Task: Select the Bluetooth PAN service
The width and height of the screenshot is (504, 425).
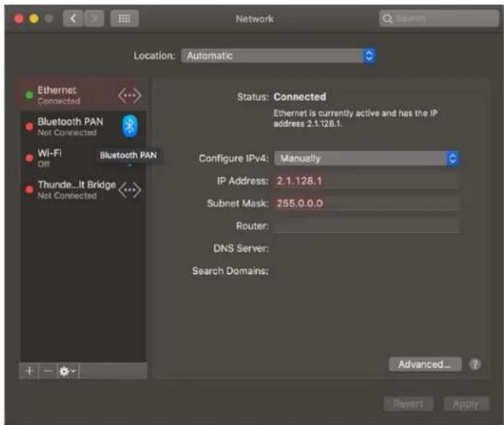Action: (x=83, y=126)
